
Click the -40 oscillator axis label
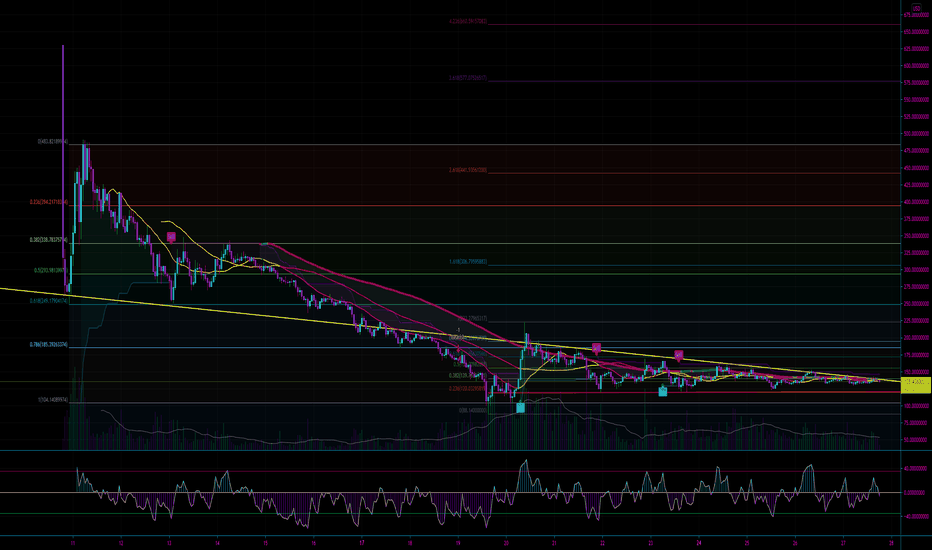coord(916,516)
